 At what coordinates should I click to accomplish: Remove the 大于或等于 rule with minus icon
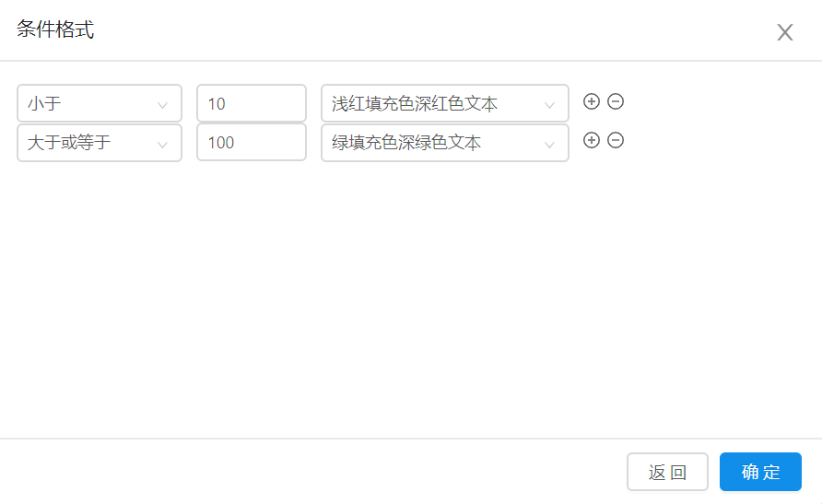pos(616,140)
